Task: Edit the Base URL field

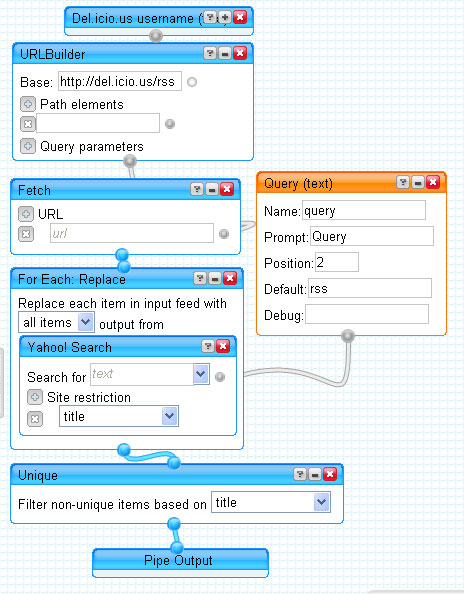Action: pyautogui.click(x=120, y=81)
